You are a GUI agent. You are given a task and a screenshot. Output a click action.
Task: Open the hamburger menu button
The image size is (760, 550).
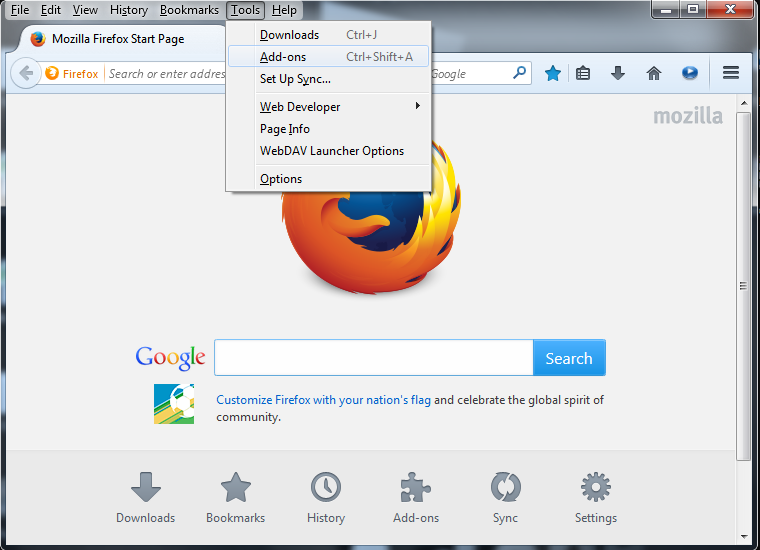click(731, 73)
